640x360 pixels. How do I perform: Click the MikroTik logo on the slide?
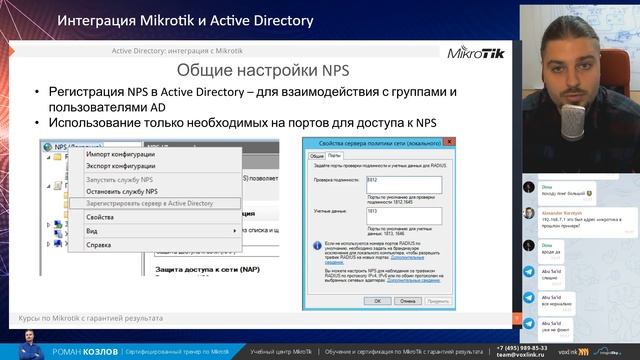[x=476, y=53]
